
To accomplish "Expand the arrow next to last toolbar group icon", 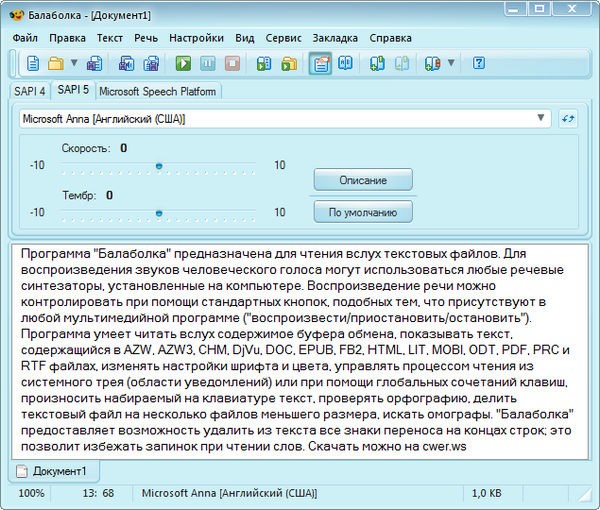I will click(x=451, y=64).
